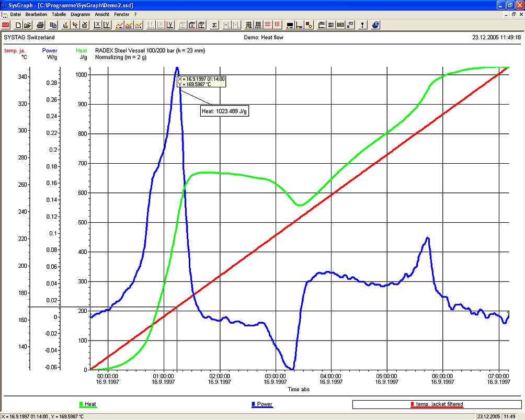Click the red EXIT toolbar button
The height and width of the screenshot is (420, 525).
tap(6, 25)
